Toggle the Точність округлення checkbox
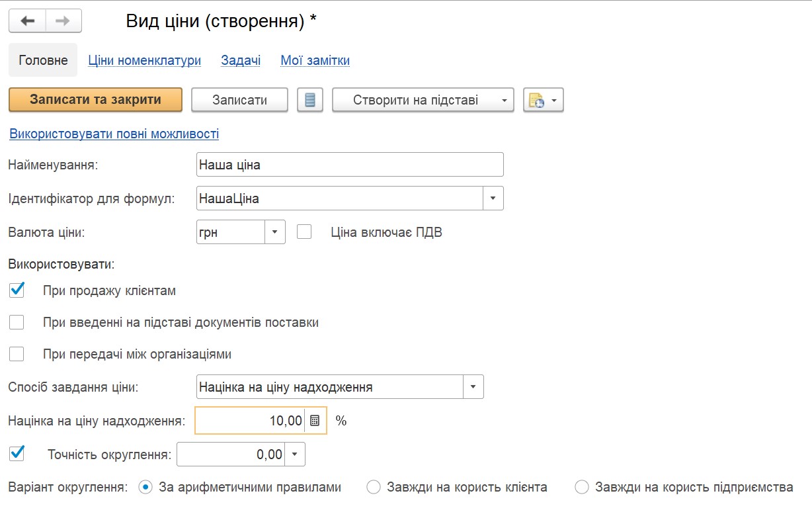Viewport: 812px width, 520px height. (x=17, y=453)
